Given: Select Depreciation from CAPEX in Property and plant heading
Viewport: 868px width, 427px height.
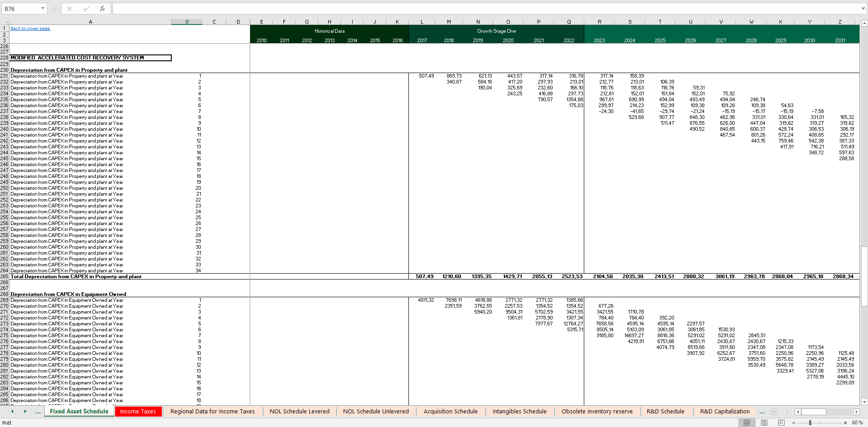Looking at the screenshot, I should point(69,70).
